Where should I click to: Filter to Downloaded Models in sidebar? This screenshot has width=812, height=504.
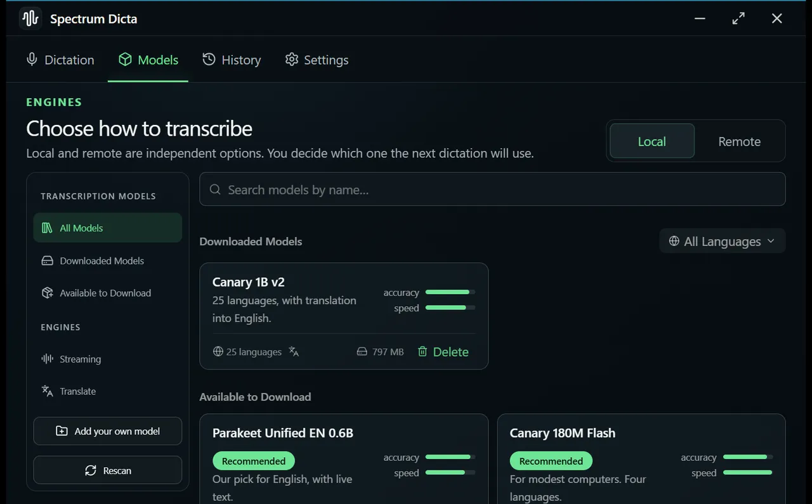pos(108,261)
